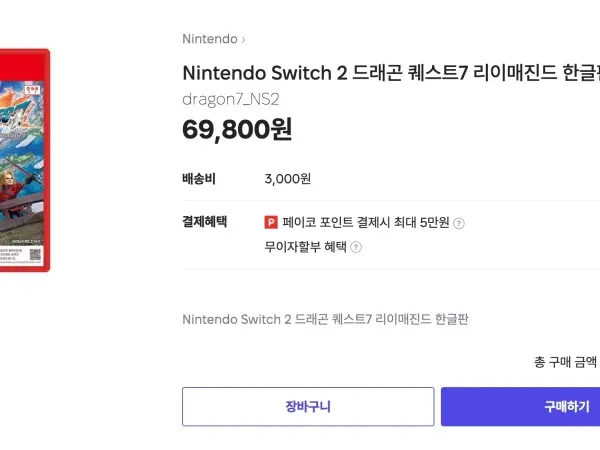Click the 결제혜택 label
The image size is (600, 450).
point(205,222)
